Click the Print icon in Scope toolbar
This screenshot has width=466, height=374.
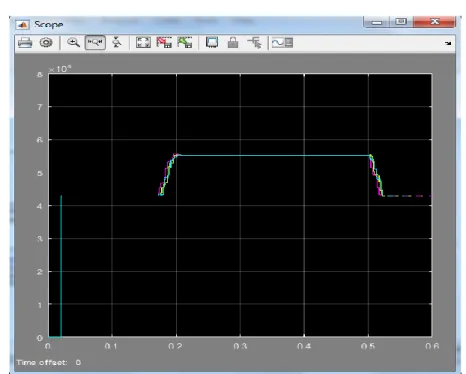tap(25, 43)
